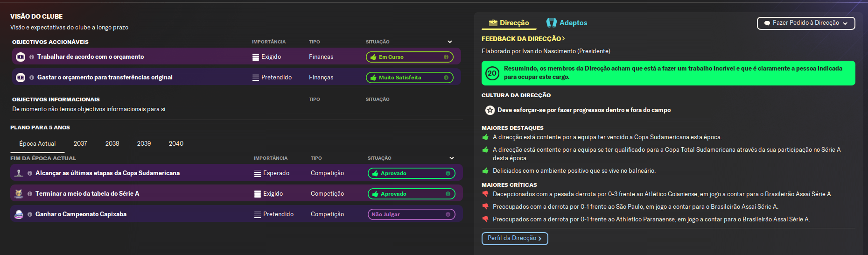Select the 2040 tab in five-year plan
Image resolution: width=868 pixels, height=255 pixels.
pyautogui.click(x=176, y=144)
